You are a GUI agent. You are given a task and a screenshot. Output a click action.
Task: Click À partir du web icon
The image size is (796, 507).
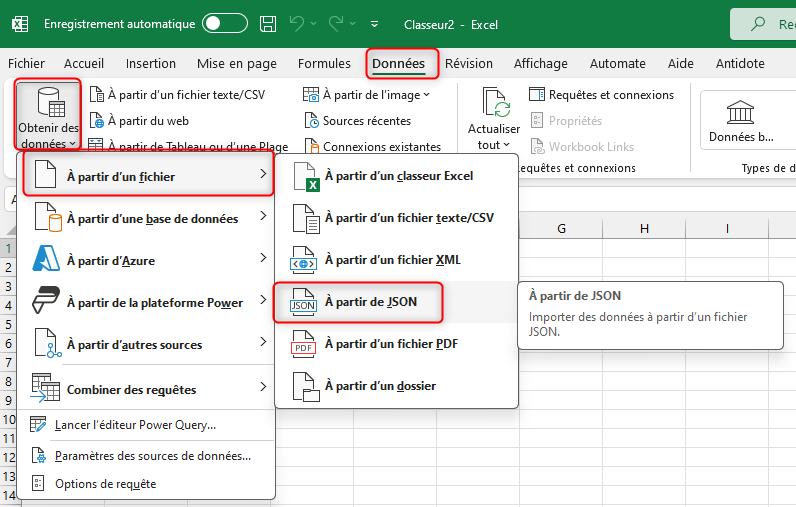pyautogui.click(x=97, y=120)
